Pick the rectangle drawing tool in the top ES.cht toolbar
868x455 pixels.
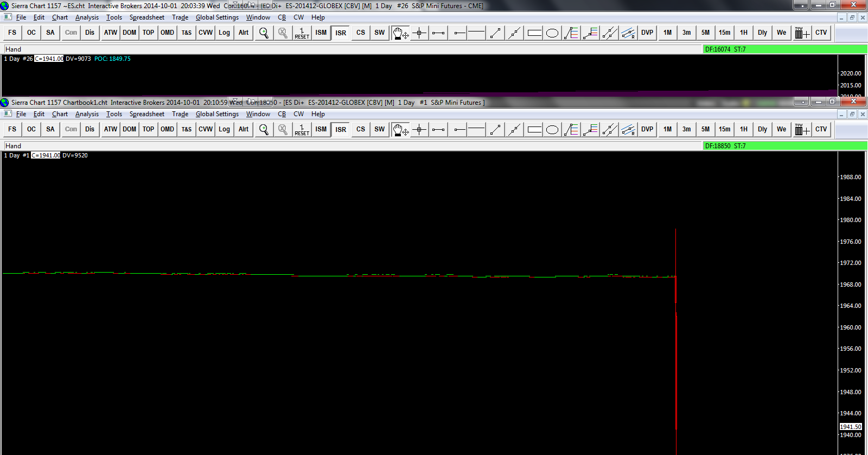click(534, 33)
